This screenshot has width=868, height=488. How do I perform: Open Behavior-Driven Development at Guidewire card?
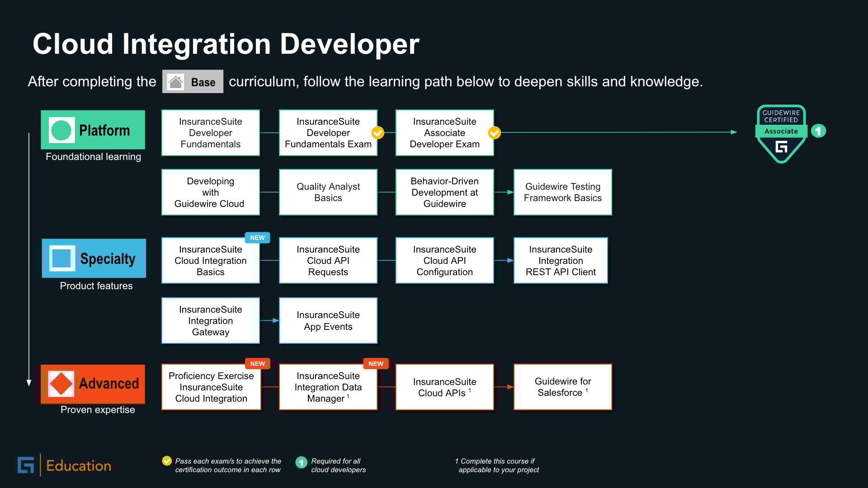pyautogui.click(x=445, y=192)
